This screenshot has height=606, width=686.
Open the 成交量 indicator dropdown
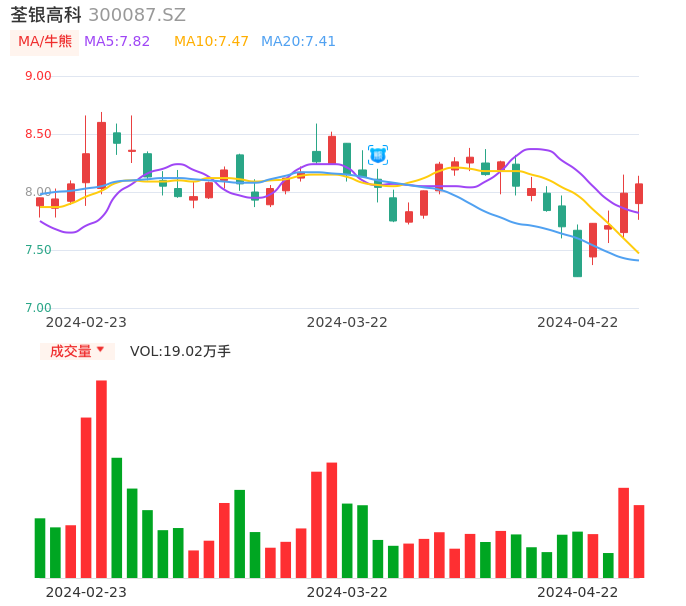pyautogui.click(x=76, y=351)
